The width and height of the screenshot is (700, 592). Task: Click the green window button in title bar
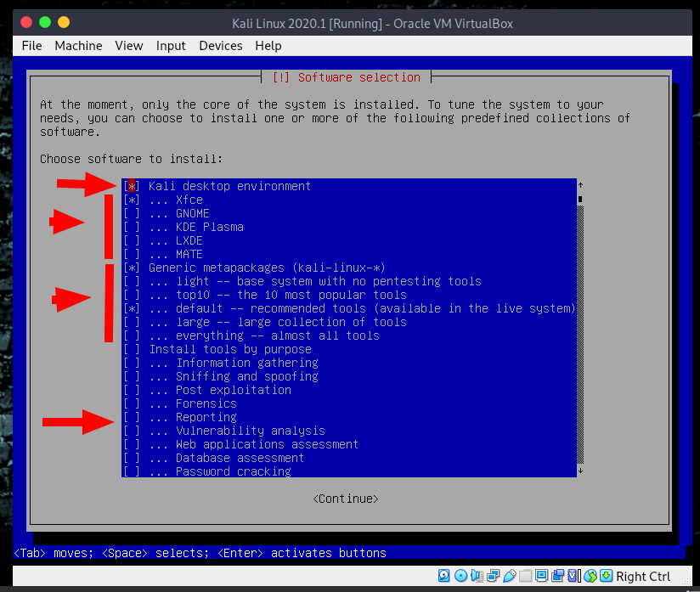click(45, 22)
